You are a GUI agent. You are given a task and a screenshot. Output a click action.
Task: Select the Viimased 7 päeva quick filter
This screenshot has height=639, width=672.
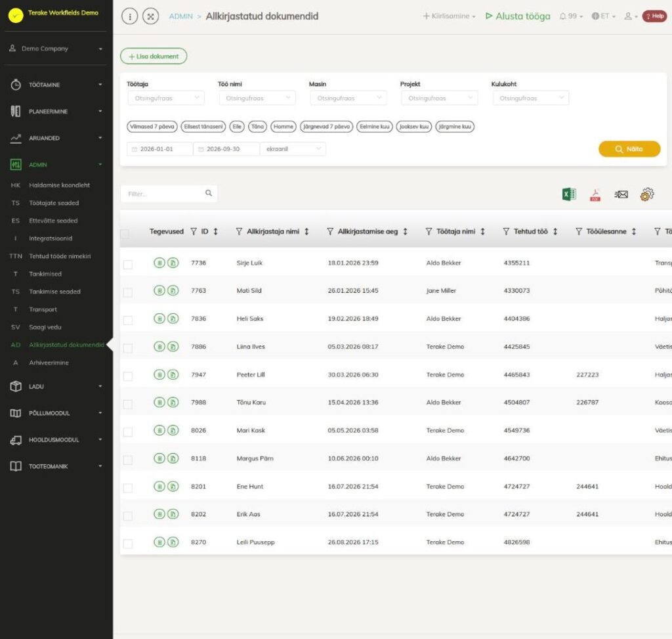(x=152, y=127)
